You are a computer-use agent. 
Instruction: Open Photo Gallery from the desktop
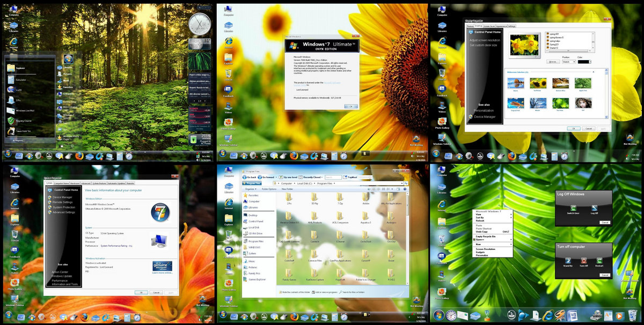[228, 122]
